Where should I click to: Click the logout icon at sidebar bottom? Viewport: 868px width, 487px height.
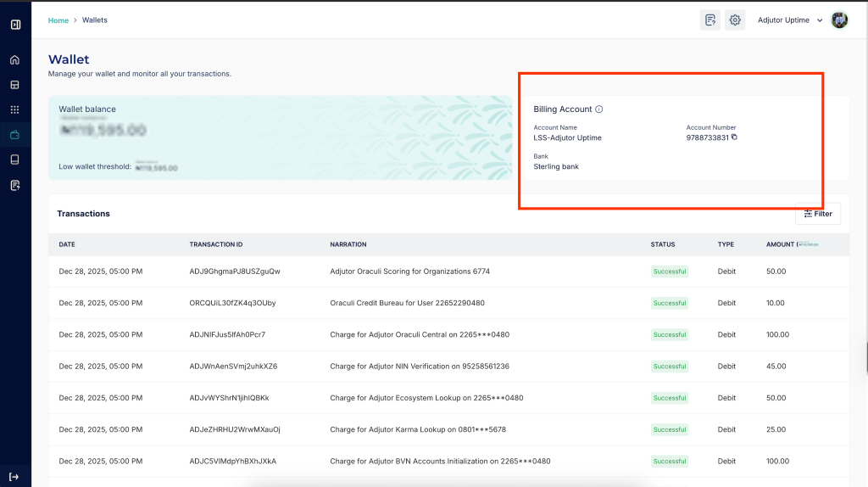click(15, 477)
